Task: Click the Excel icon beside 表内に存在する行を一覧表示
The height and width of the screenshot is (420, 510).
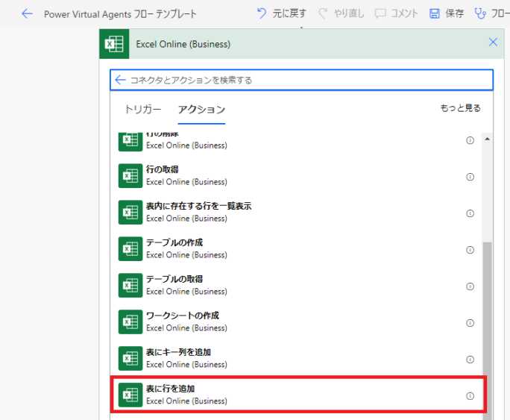Action: 130,212
